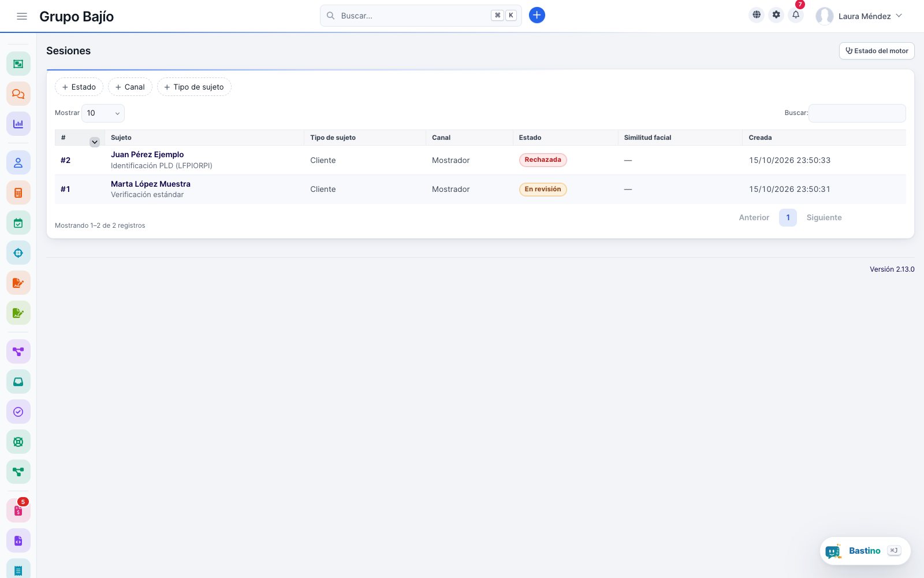Add a Canal filter
This screenshot has height=578, width=924.
[x=130, y=87]
